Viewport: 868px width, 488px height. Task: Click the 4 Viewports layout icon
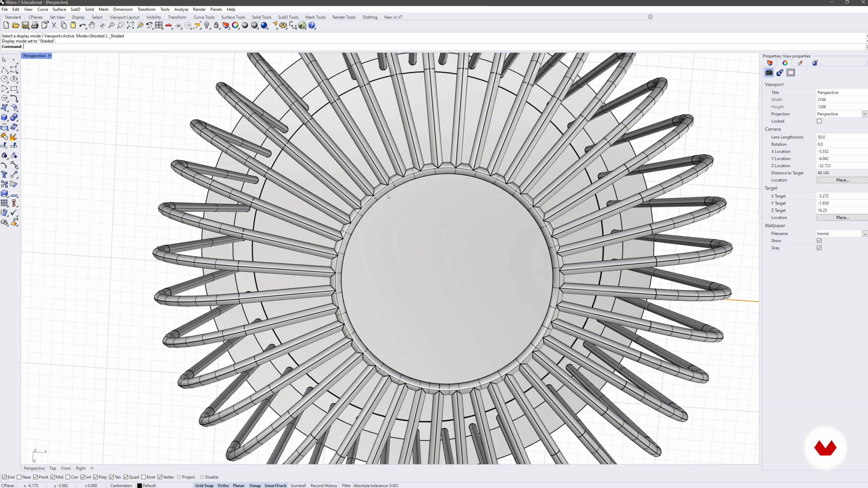(x=159, y=25)
